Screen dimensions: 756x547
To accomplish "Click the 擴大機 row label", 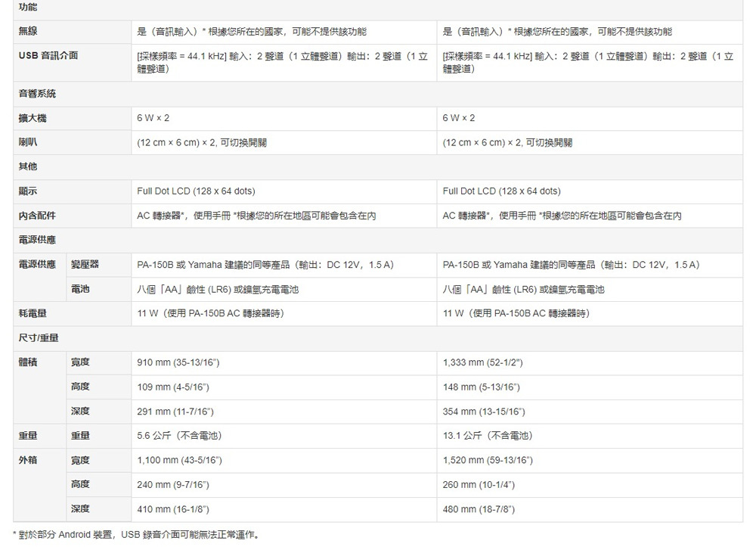I will (33, 118).
